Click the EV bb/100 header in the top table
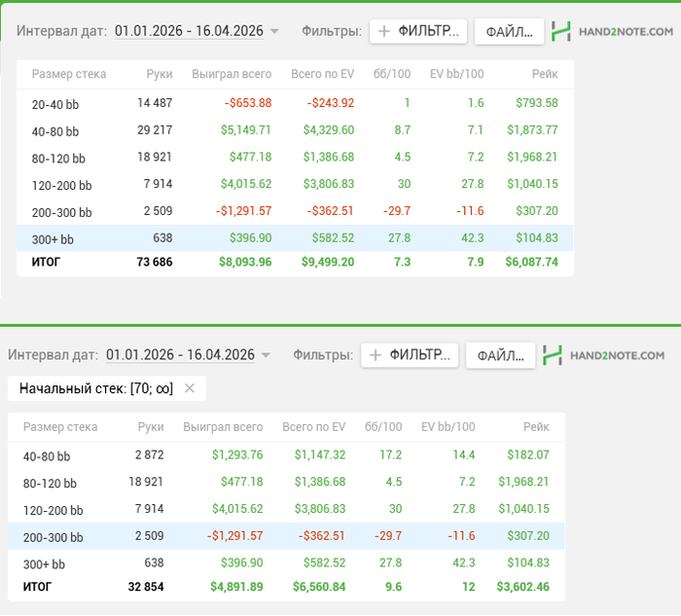 457,74
